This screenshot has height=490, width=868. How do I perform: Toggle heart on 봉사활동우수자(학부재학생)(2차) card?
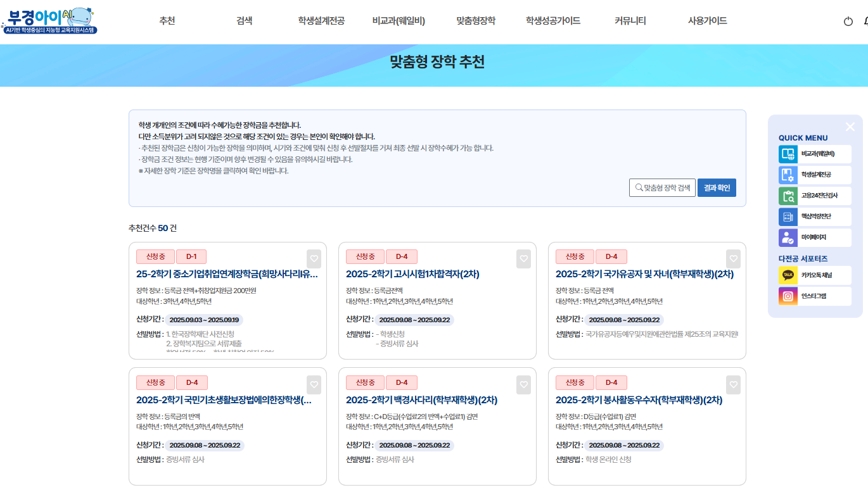click(734, 384)
